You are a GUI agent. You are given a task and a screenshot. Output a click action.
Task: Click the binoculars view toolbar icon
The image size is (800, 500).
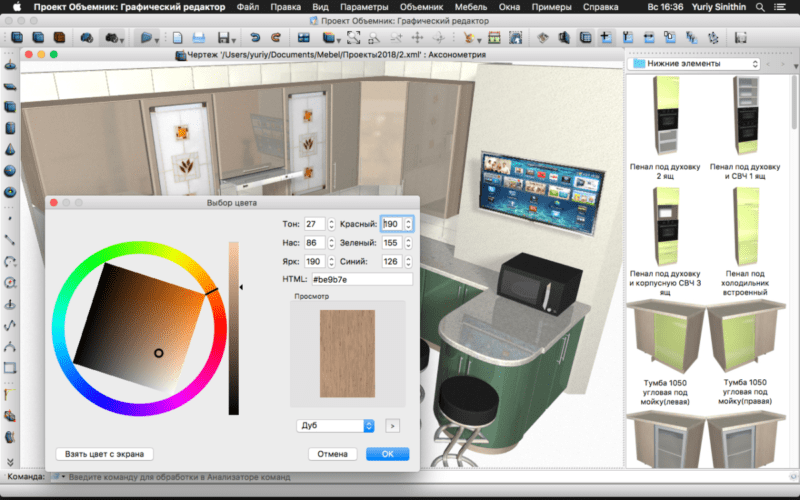point(111,38)
